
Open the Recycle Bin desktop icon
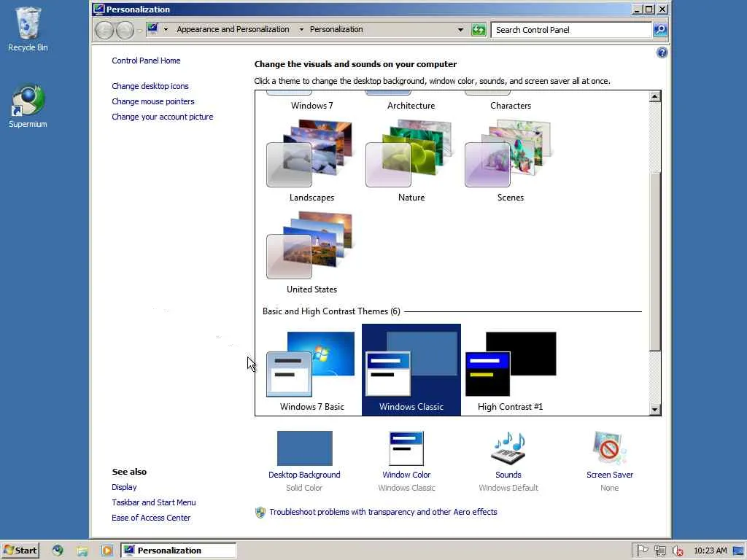(x=28, y=29)
